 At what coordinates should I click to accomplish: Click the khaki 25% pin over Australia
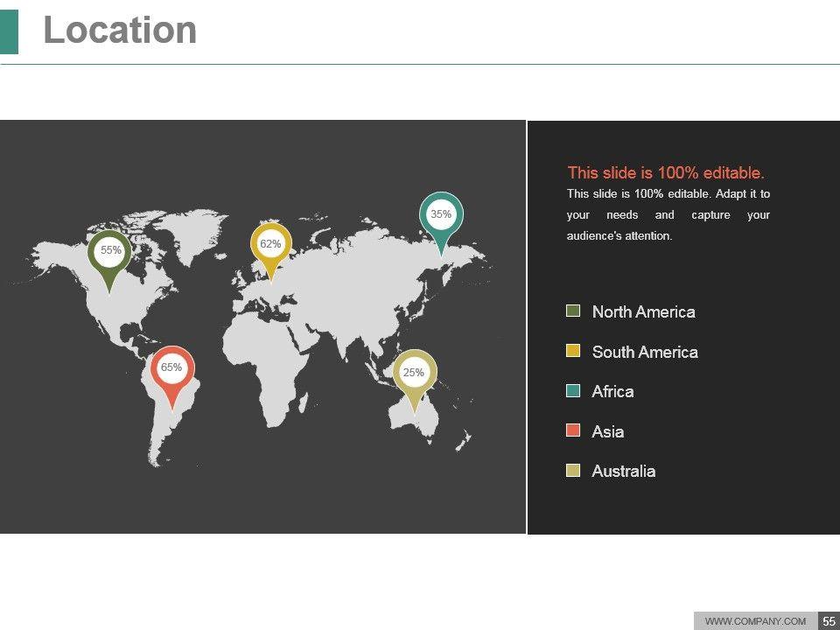414,374
